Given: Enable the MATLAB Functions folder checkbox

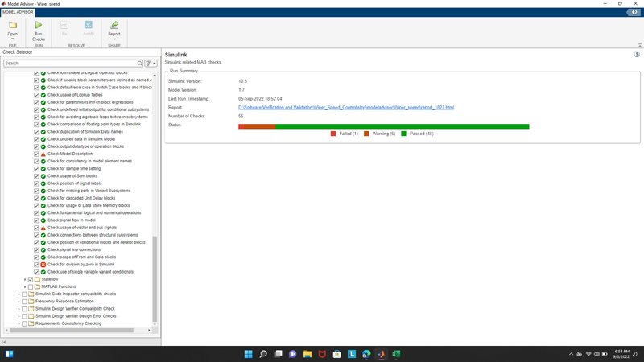Looking at the screenshot, I should pos(31,287).
